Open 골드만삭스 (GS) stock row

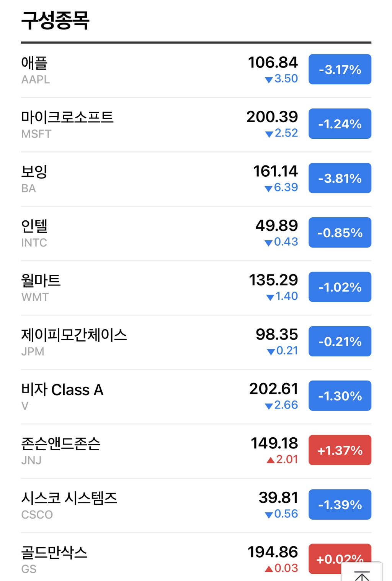pos(54,553)
